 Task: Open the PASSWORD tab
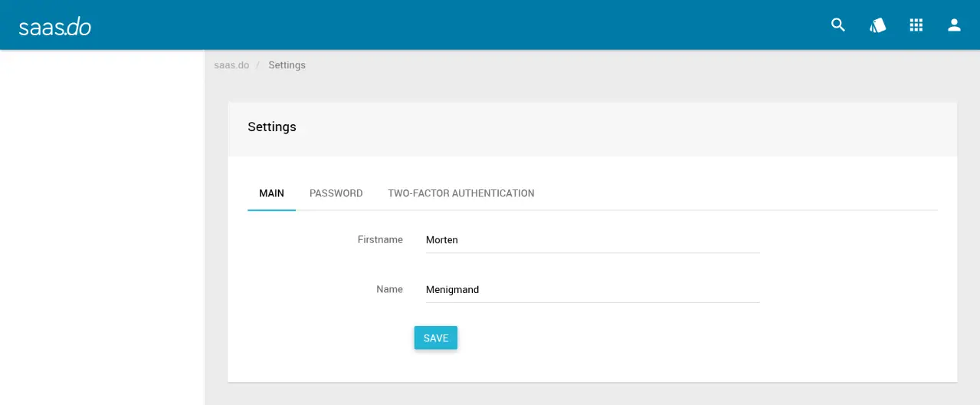coord(336,193)
